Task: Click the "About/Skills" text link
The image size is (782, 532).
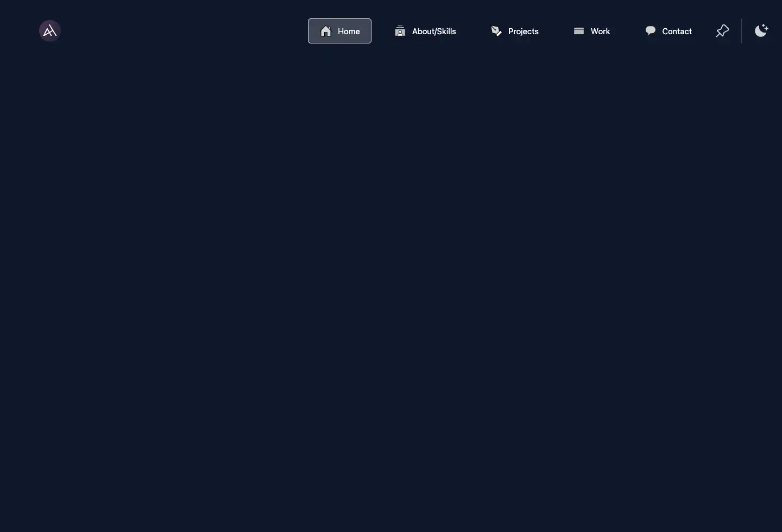Action: (434, 31)
